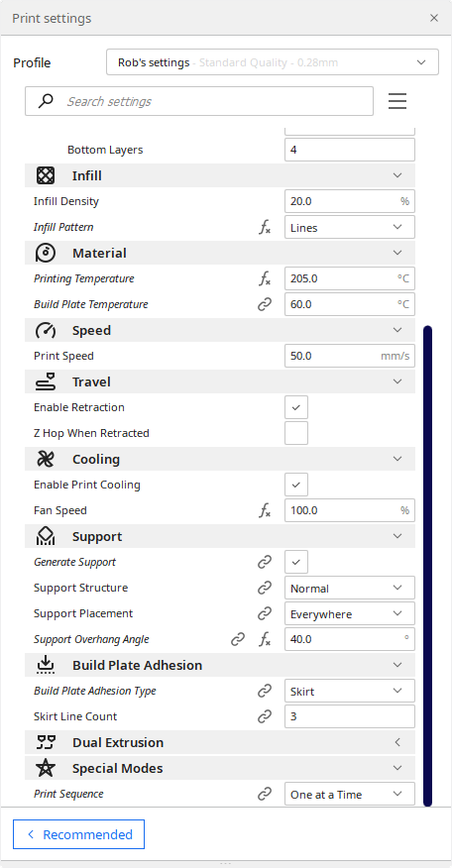452x868 pixels.
Task: Click the Speed gauge icon
Action: point(46,331)
